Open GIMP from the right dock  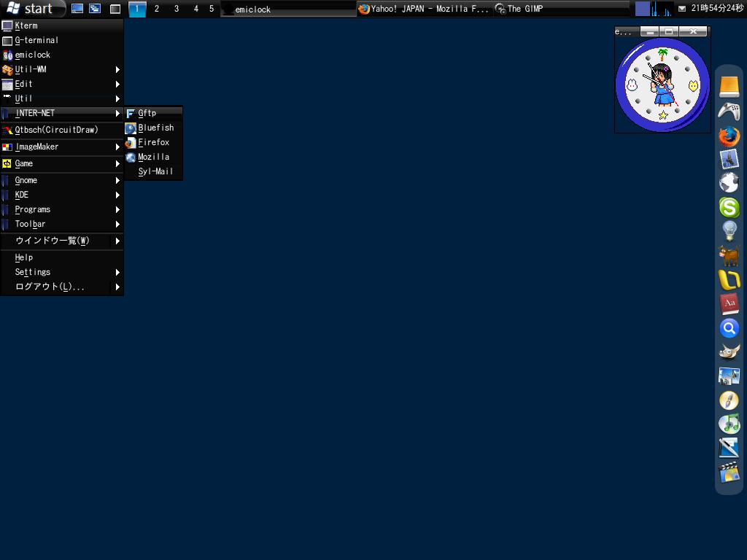point(729,352)
